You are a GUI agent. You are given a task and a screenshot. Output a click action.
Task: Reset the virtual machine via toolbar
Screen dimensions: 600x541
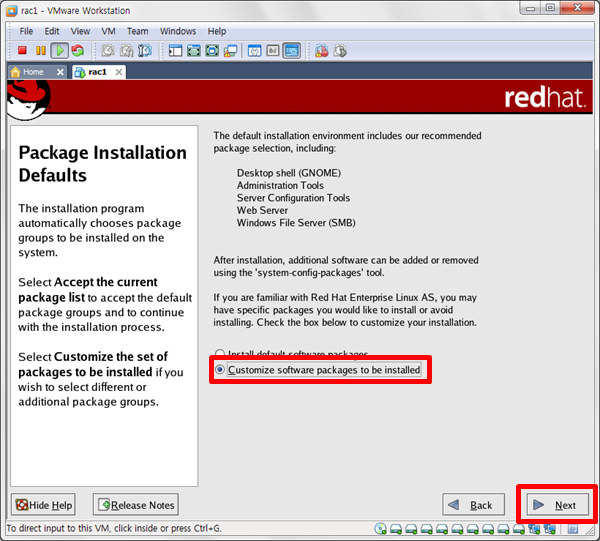point(78,51)
